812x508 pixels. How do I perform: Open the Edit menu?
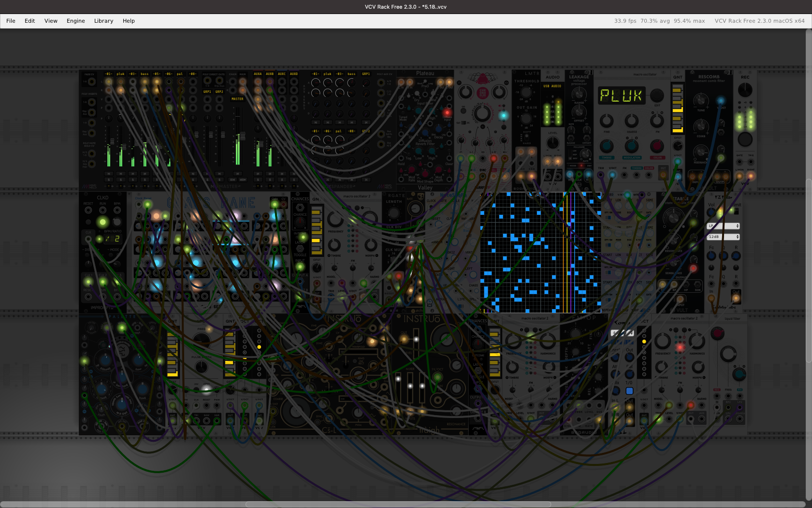[x=30, y=21]
